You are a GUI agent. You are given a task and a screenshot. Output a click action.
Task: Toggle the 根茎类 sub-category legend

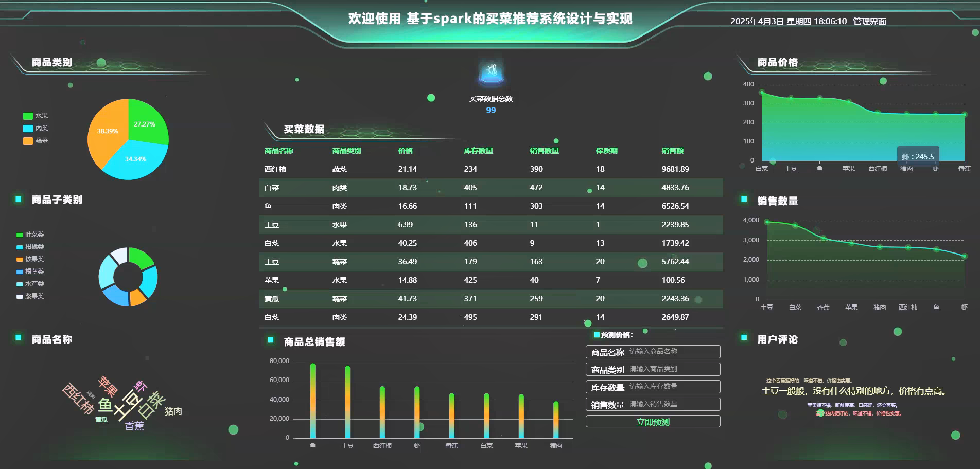pyautogui.click(x=30, y=272)
